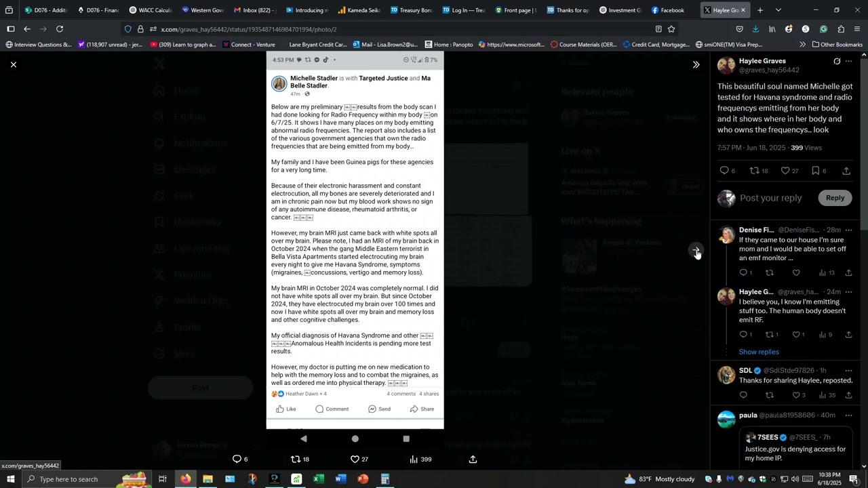Image resolution: width=868 pixels, height=488 pixels.
Task: Repost Denise's reply
Action: tap(770, 273)
